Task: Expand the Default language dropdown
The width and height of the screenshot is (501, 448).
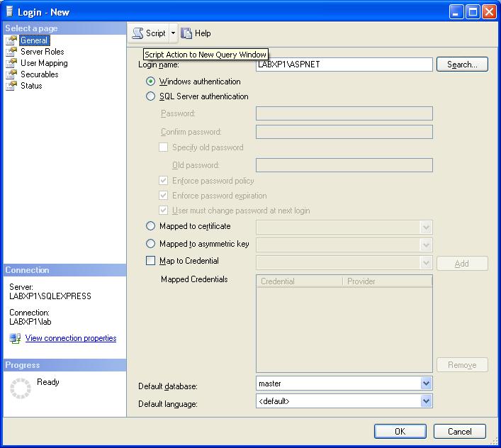Action: pos(426,401)
